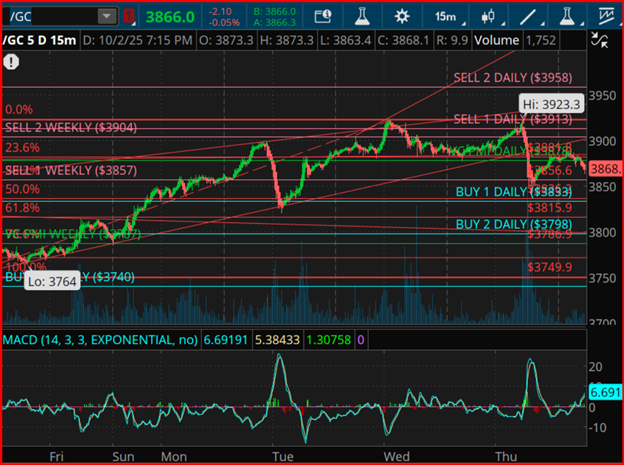Click the Hi: 3923.3 price bubble

click(551, 102)
